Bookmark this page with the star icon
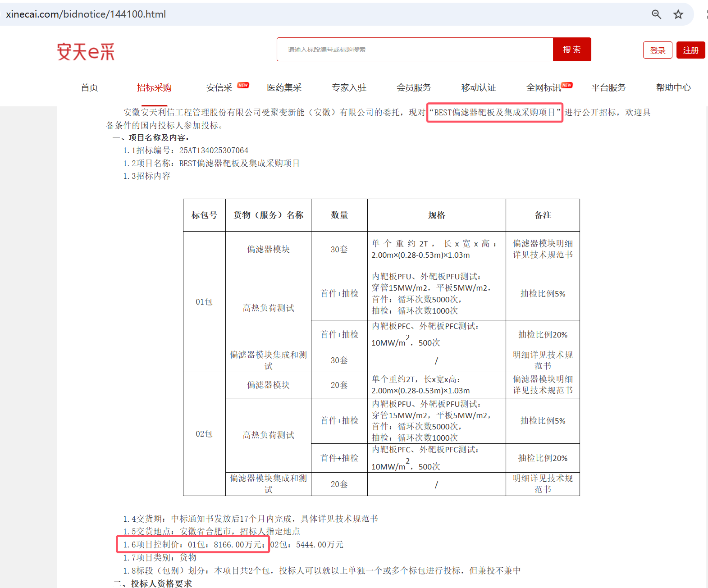Screen dimensions: 708x588 678,14
